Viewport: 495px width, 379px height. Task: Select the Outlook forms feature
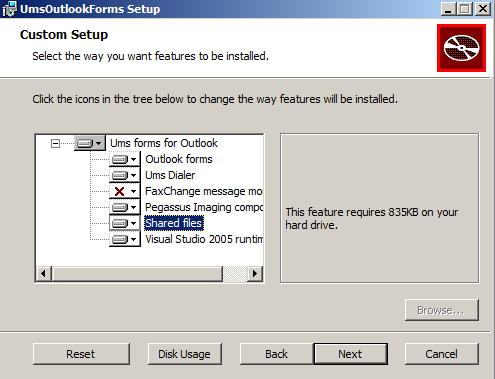(x=179, y=159)
